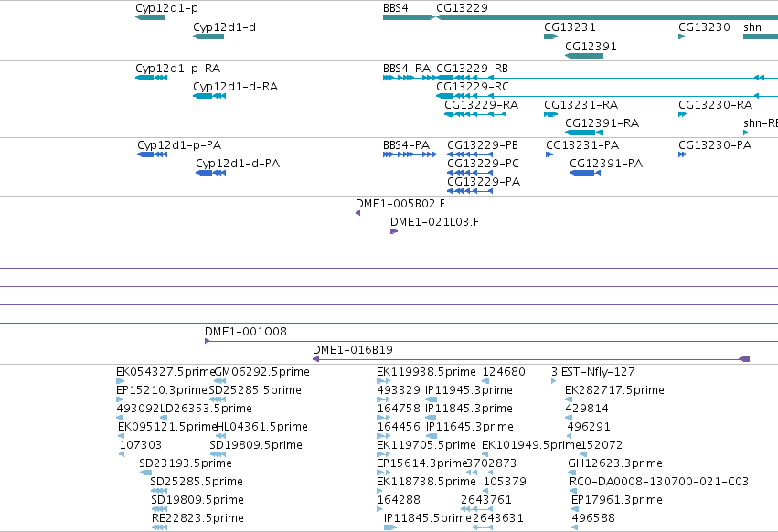
Task: Open protein CG13229-PA
Action: pos(470,191)
